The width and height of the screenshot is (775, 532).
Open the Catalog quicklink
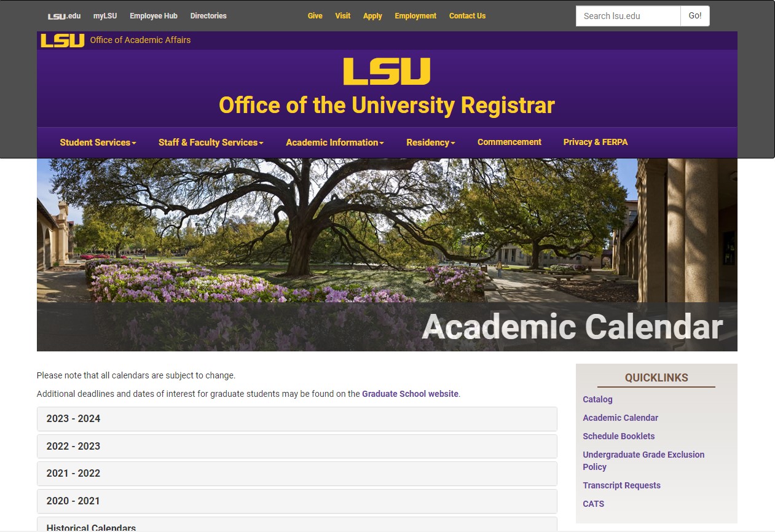click(x=597, y=399)
